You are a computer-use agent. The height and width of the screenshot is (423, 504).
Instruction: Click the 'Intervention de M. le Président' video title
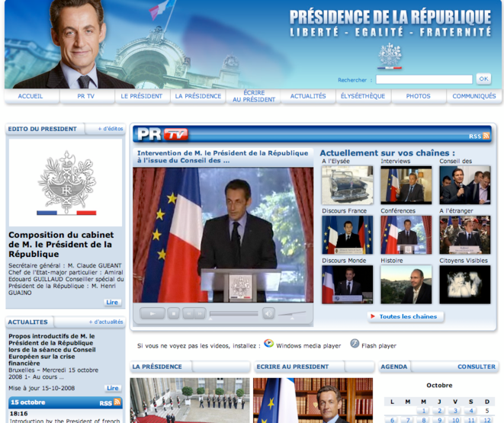pyautogui.click(x=223, y=157)
